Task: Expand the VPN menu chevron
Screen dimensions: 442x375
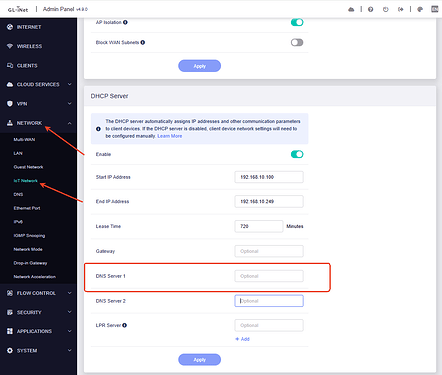Action: pyautogui.click(x=70, y=104)
